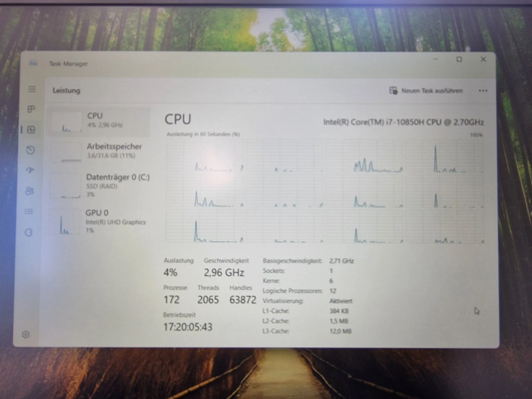Image resolution: width=532 pixels, height=399 pixels.
Task: Click the Virtualisierung value 'Aktiviert'
Action: click(x=341, y=301)
